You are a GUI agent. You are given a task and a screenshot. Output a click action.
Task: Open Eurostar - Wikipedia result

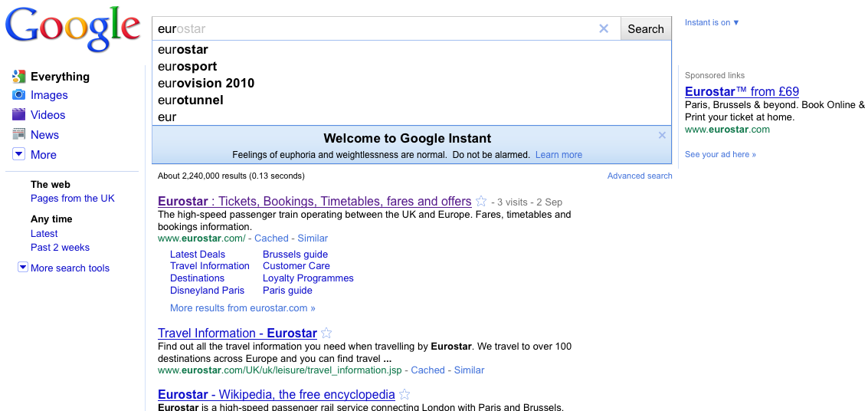tap(277, 394)
